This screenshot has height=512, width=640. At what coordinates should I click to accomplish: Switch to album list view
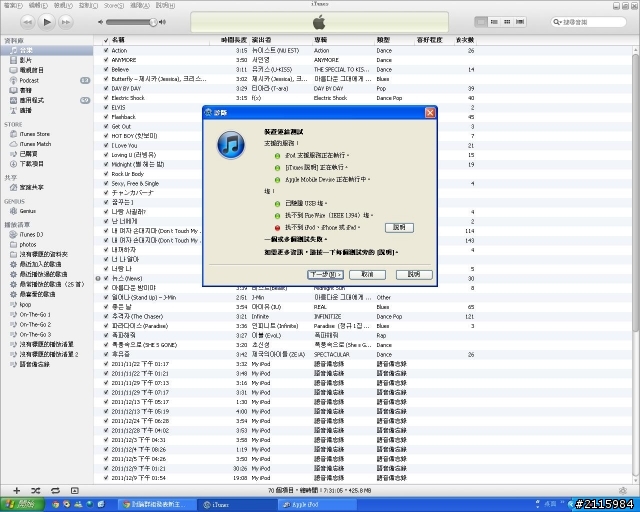point(494,22)
